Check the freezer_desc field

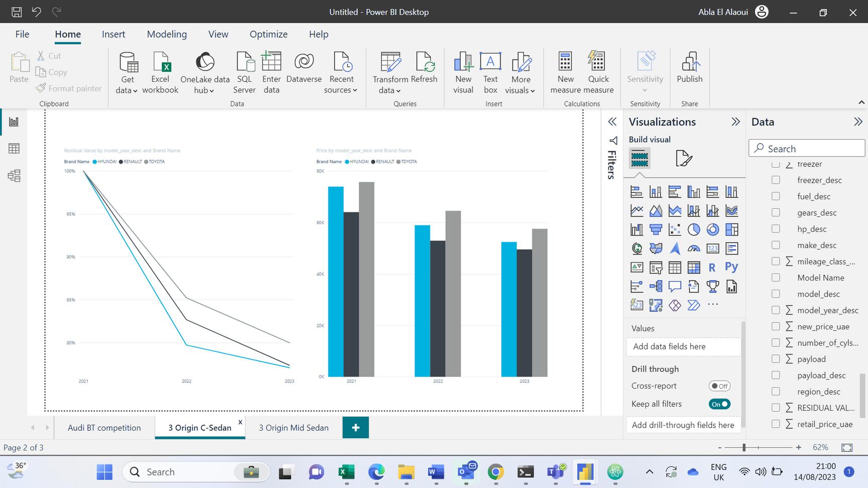coord(776,180)
